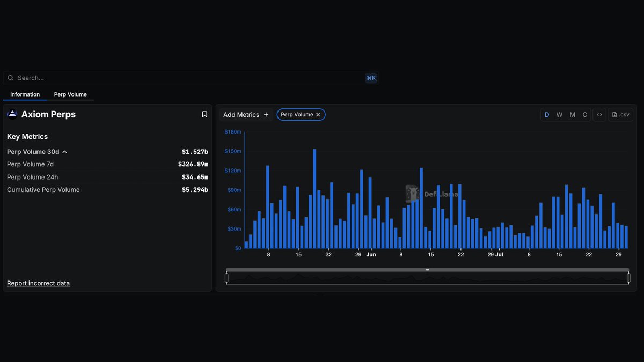Open the embed code icon button
This screenshot has height=362, width=644.
[x=599, y=115]
